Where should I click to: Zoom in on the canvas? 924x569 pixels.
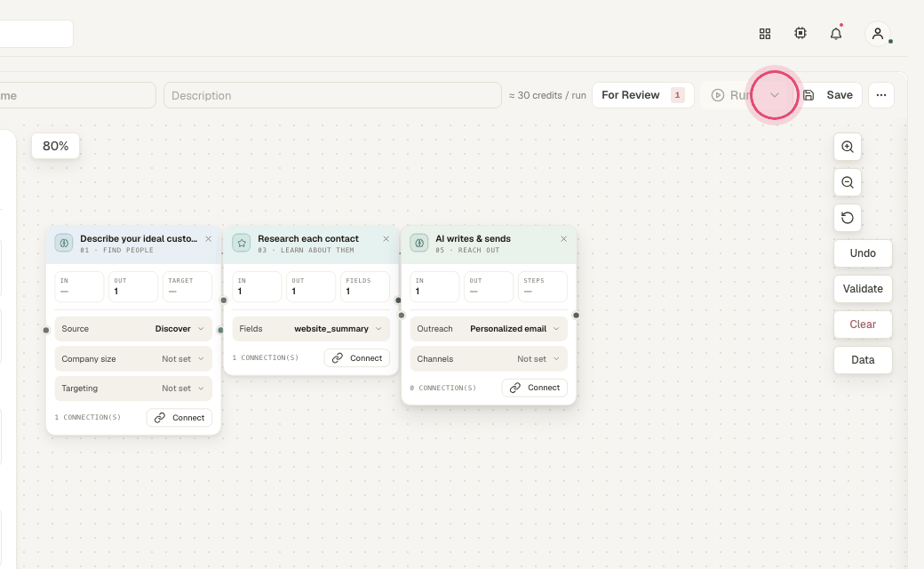pos(848,147)
